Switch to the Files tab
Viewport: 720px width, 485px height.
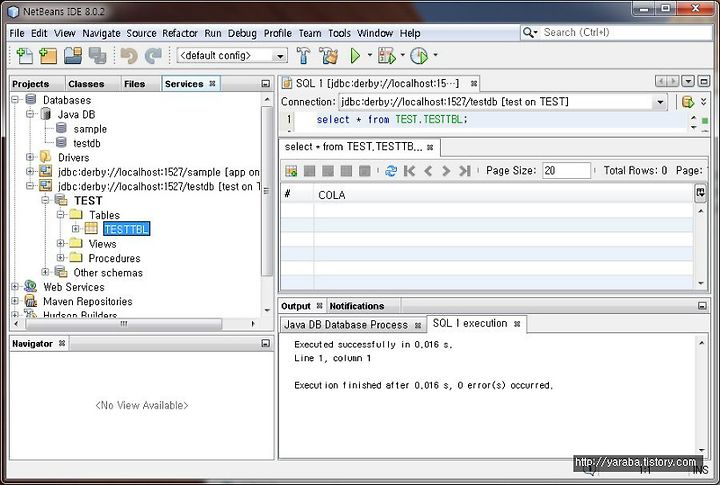[x=135, y=84]
